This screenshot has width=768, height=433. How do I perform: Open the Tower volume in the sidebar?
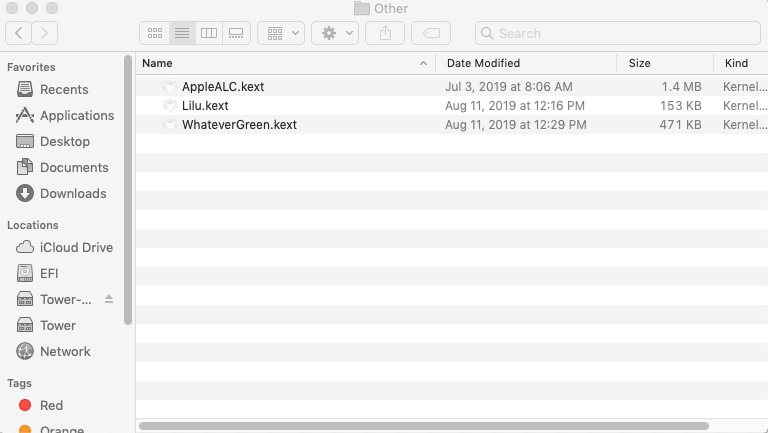[x=46, y=325]
